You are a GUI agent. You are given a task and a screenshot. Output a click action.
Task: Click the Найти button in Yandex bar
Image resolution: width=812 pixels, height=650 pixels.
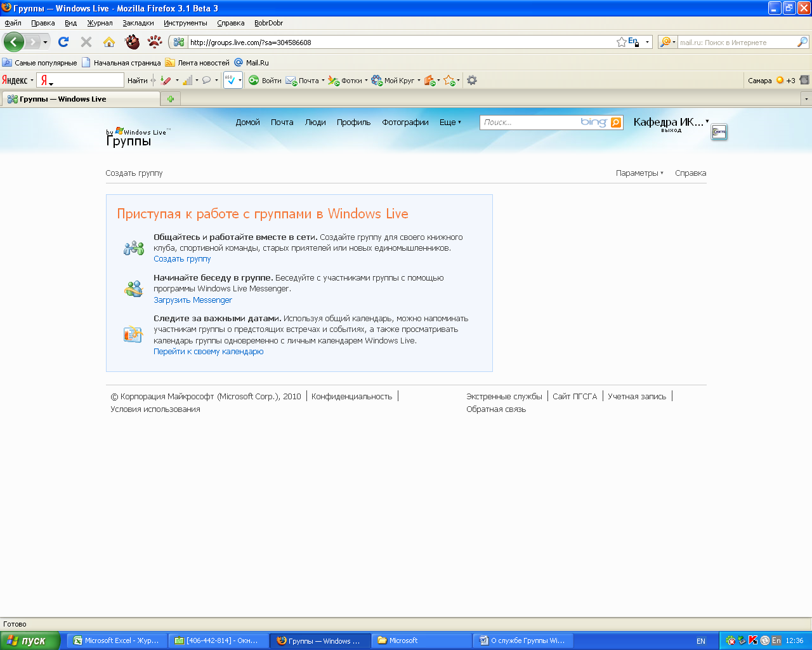[x=138, y=81]
